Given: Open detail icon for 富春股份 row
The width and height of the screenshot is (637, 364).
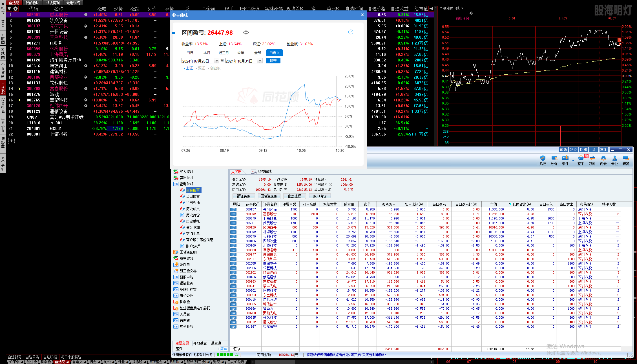Looking at the screenshot, I should tap(233, 214).
